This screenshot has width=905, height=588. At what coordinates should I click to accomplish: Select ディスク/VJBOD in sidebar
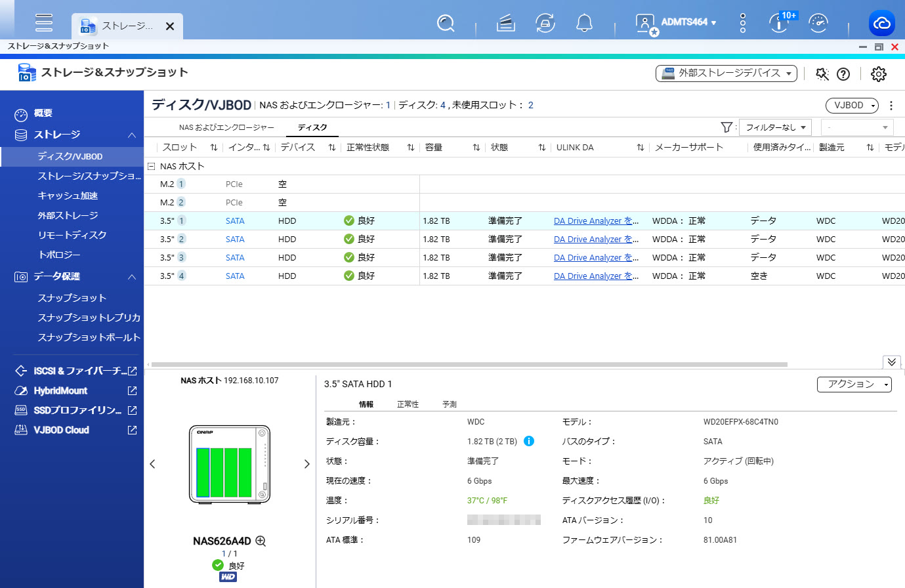tap(70, 156)
